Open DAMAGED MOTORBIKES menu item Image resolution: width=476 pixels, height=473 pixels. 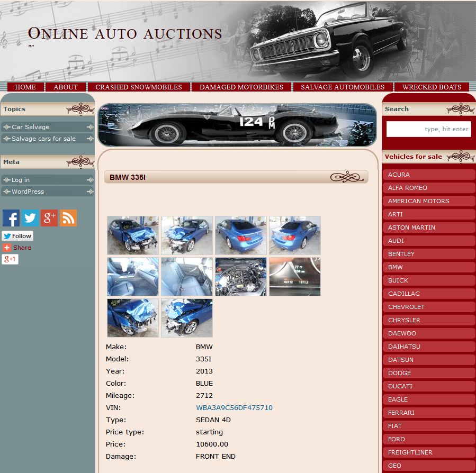tap(241, 87)
